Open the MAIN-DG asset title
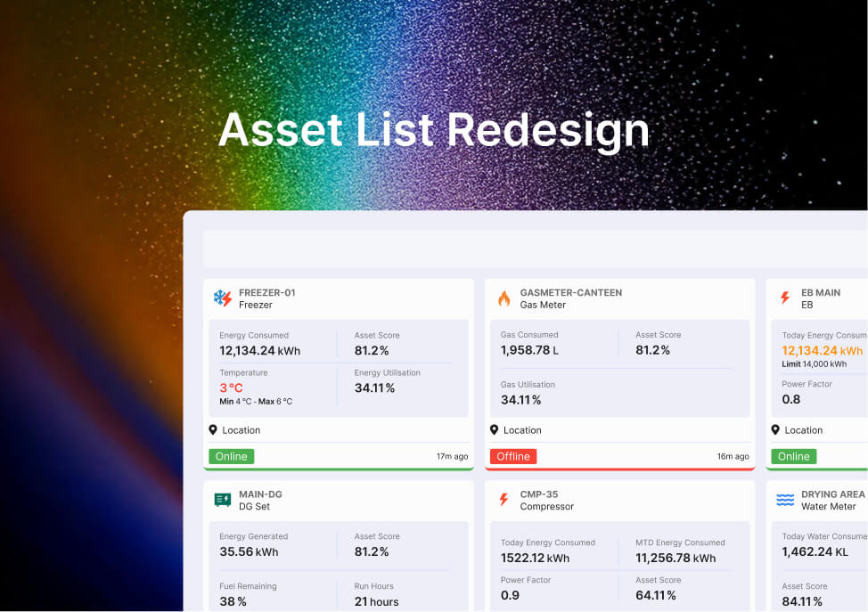Screen dimensions: 868x612 coord(260,494)
